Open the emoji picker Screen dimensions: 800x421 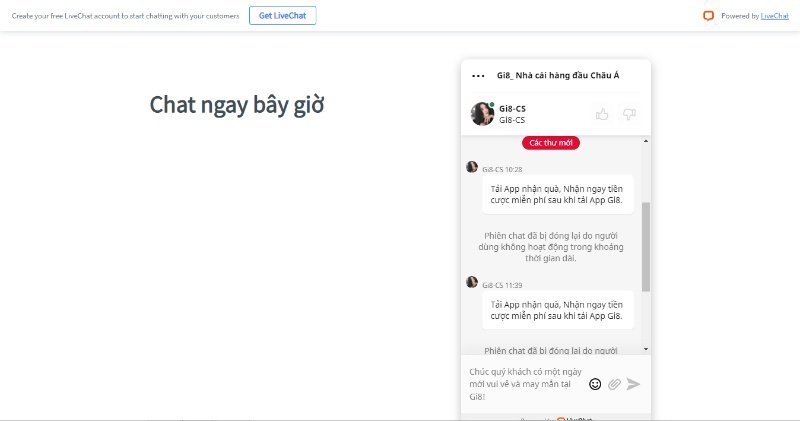coord(595,384)
